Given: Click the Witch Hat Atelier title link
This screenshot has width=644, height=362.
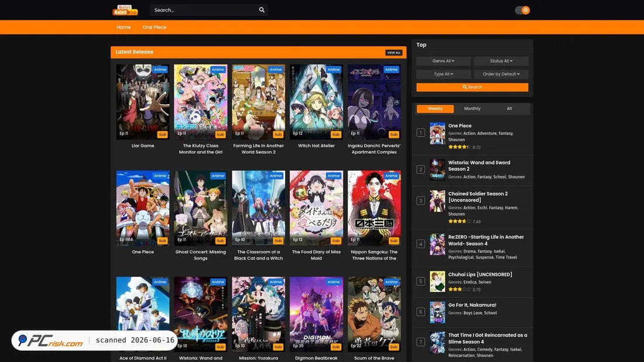Looking at the screenshot, I should [x=316, y=146].
